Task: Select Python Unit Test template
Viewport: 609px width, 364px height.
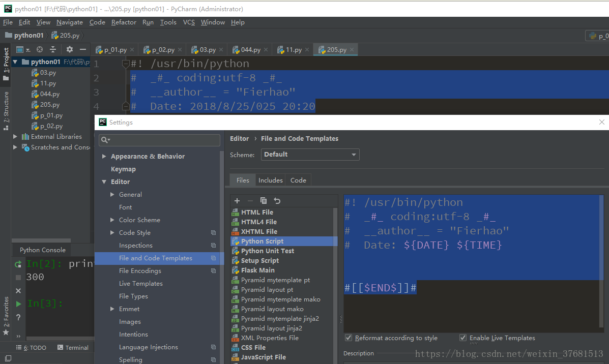Action: point(267,251)
